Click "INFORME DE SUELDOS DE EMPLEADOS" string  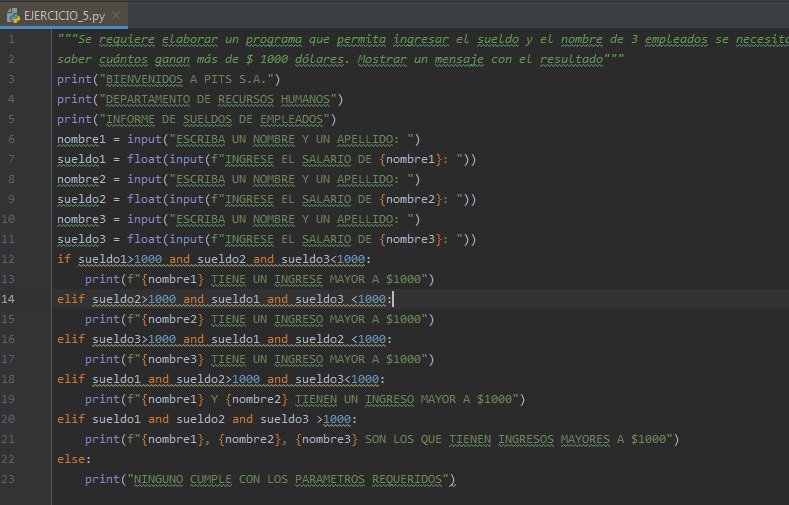214,120
